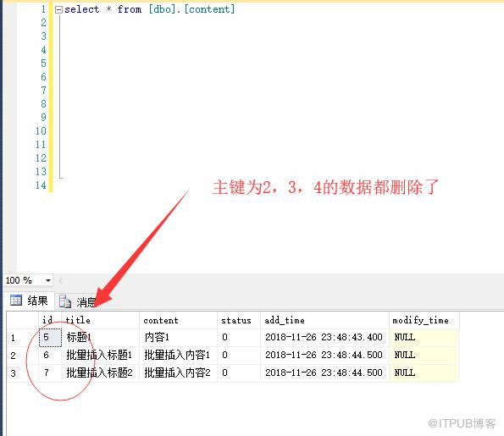Click the 批里插入标题2 title cell
The image size is (504, 436).
pos(100,373)
